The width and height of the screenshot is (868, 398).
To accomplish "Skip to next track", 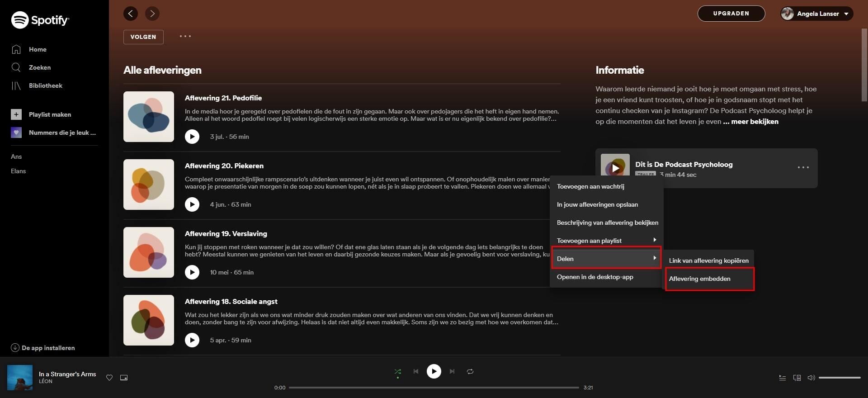I will [452, 371].
